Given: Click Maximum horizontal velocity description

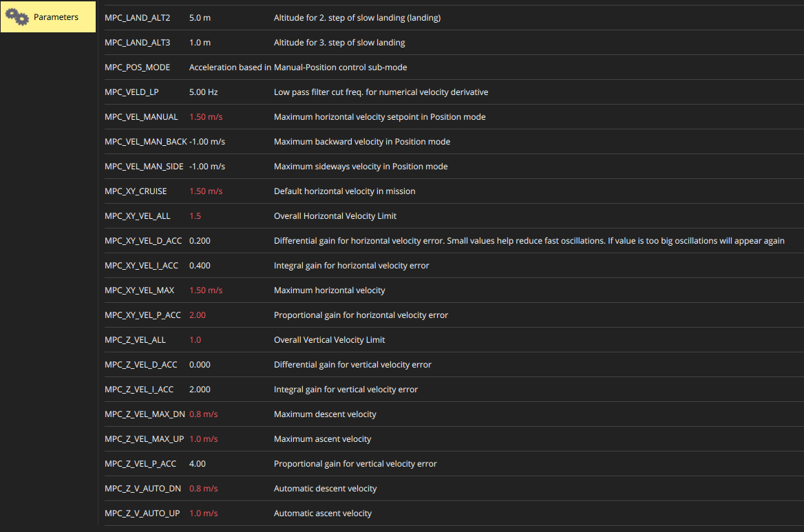Looking at the screenshot, I should click(329, 290).
